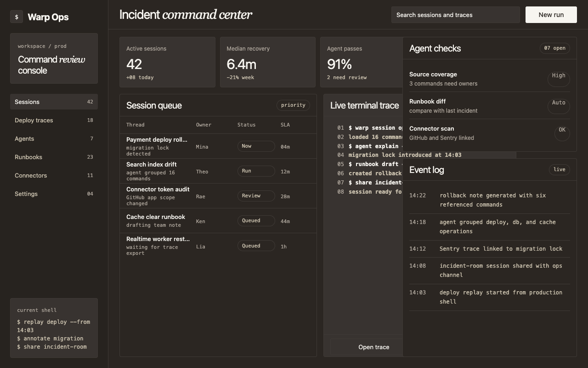Image resolution: width=588 pixels, height=368 pixels.
Task: Go to Deploy traces in sidebar
Action: (x=54, y=120)
